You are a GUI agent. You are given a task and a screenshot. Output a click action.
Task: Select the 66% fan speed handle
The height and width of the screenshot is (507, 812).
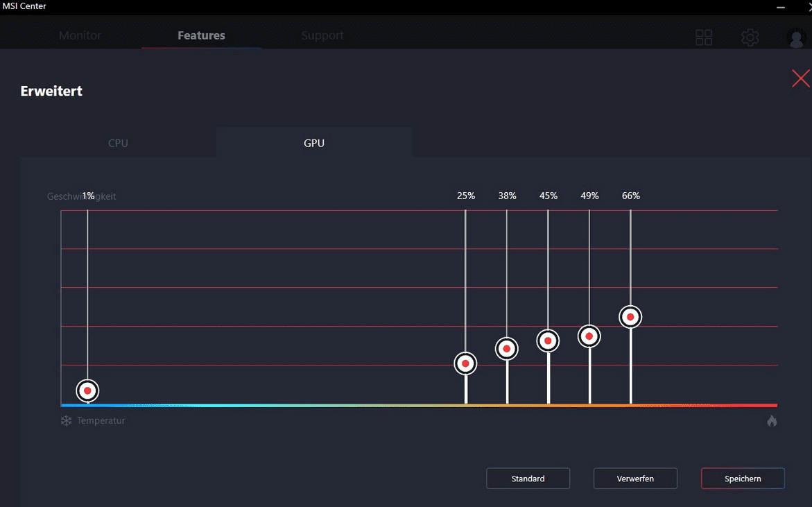630,317
